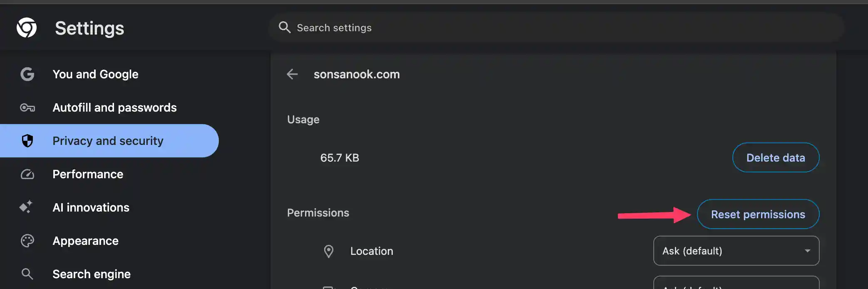The width and height of the screenshot is (868, 289).
Task: Click the palette Appearance icon
Action: [x=27, y=241]
